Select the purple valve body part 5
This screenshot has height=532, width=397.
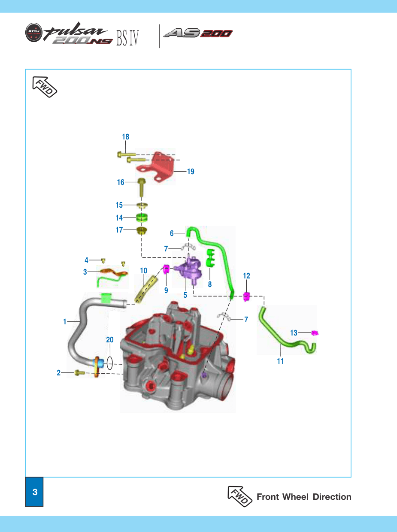tap(189, 269)
